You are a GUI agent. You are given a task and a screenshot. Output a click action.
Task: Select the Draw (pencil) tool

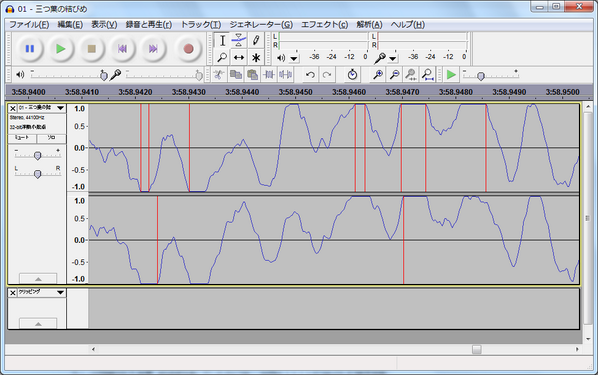point(256,40)
